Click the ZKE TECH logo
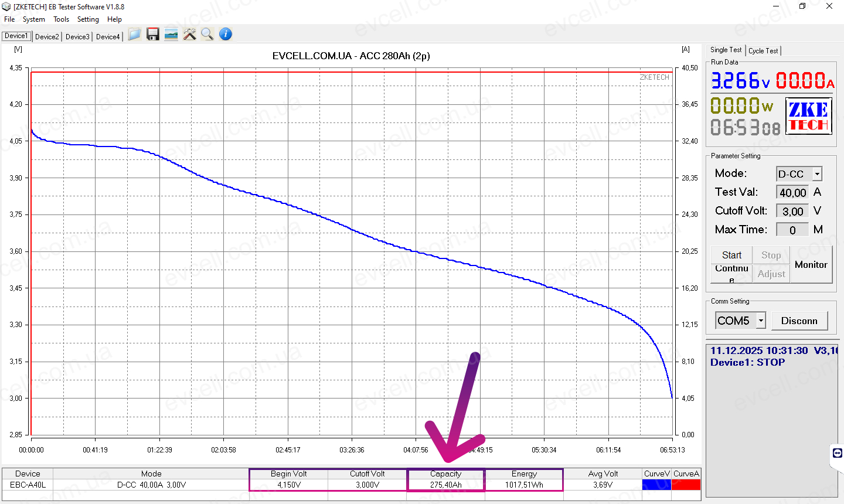Image resolution: width=844 pixels, height=504 pixels. tap(808, 116)
